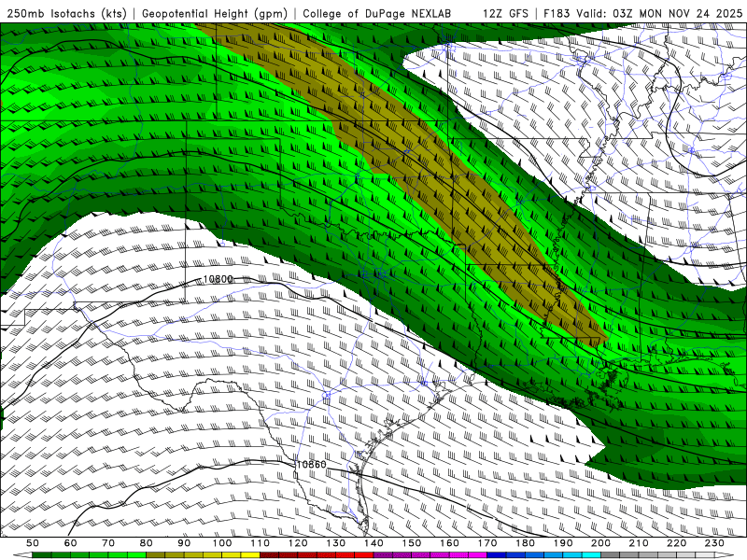Pick the cyan swatch in the color bar
Image resolution: width=747 pixels, height=560 pixels.
click(x=591, y=555)
